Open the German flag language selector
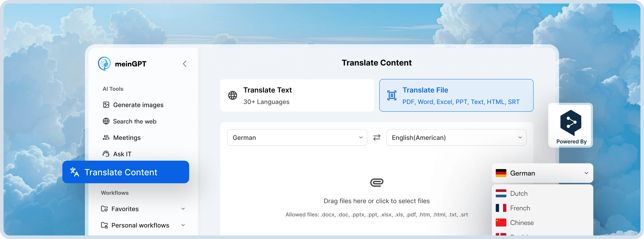 click(542, 173)
